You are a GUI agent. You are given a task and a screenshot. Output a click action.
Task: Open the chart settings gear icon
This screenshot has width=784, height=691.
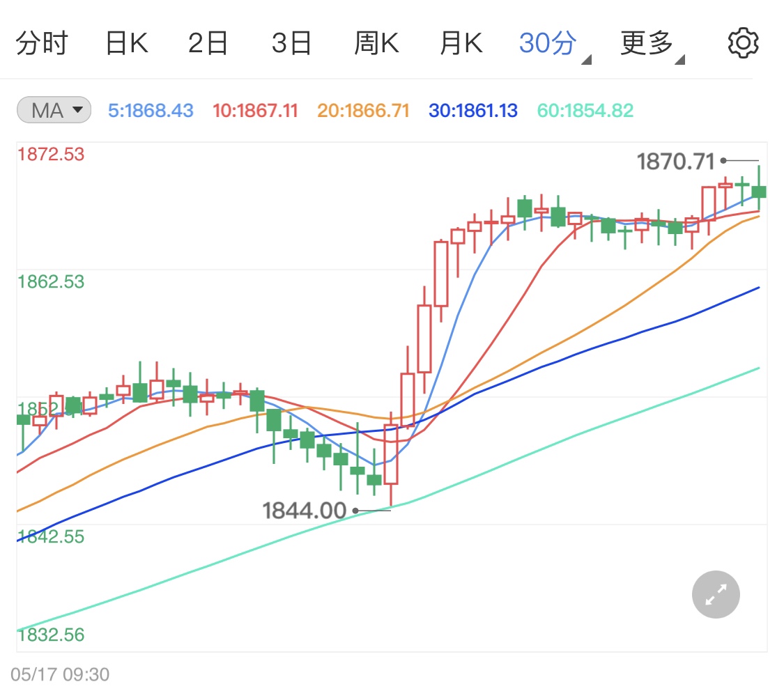click(743, 43)
